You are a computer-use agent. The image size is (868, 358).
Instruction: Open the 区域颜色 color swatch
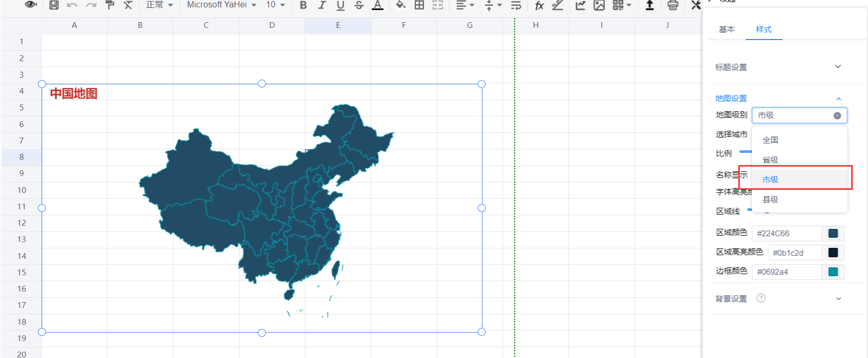pos(833,233)
